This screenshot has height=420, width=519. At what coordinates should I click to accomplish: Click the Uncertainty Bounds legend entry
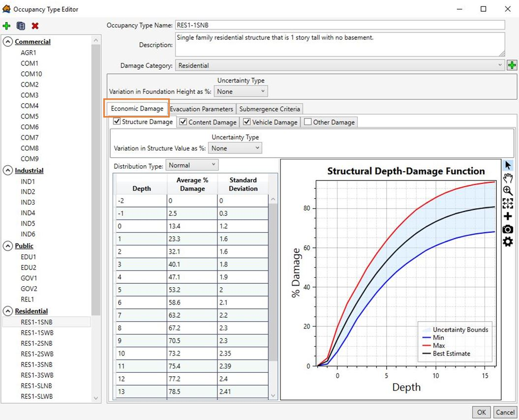[x=455, y=330]
